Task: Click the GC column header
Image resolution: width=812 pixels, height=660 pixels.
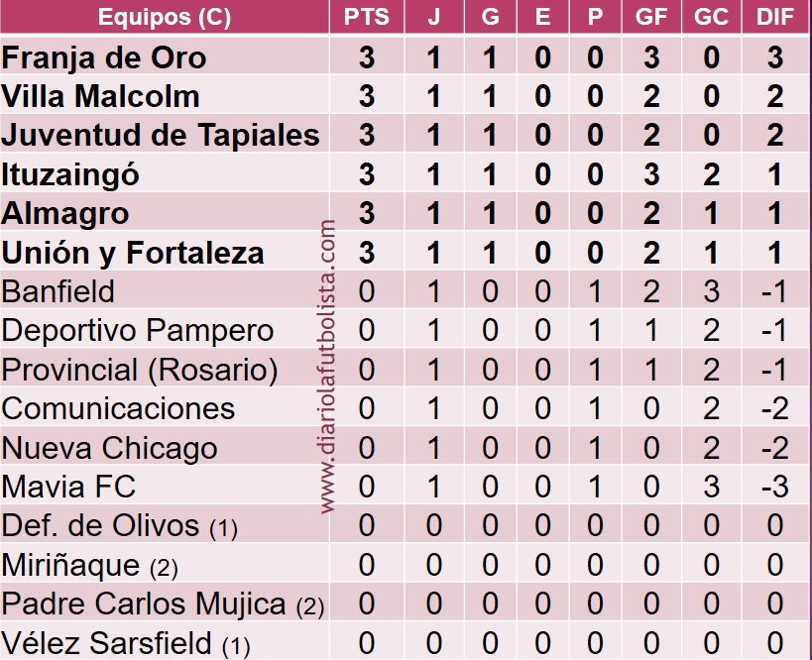Action: pyautogui.click(x=712, y=18)
